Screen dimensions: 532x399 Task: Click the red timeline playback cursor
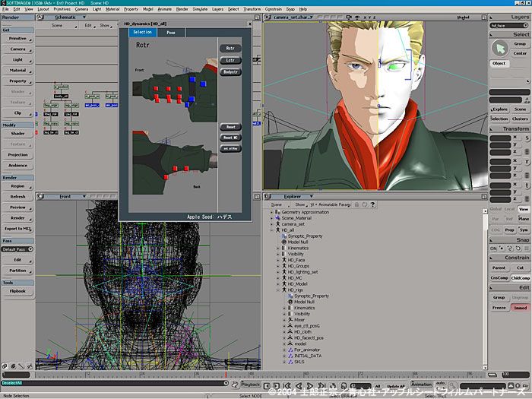(226, 374)
